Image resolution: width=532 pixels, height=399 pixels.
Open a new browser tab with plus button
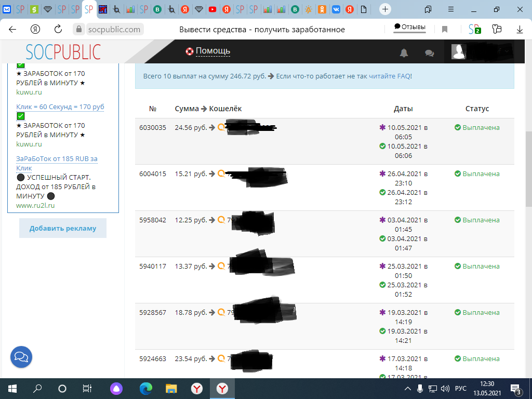(x=385, y=9)
